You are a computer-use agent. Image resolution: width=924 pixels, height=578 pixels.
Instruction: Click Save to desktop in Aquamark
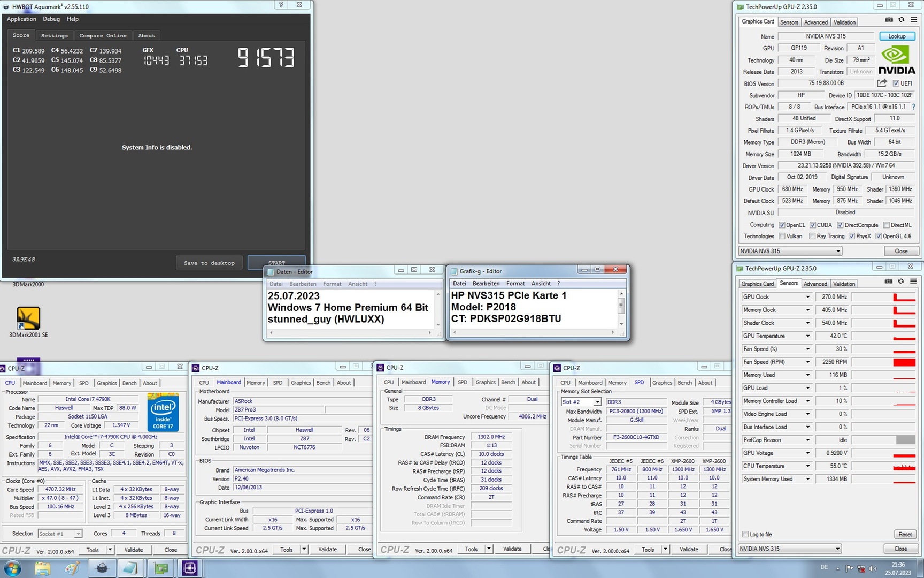[x=209, y=263]
